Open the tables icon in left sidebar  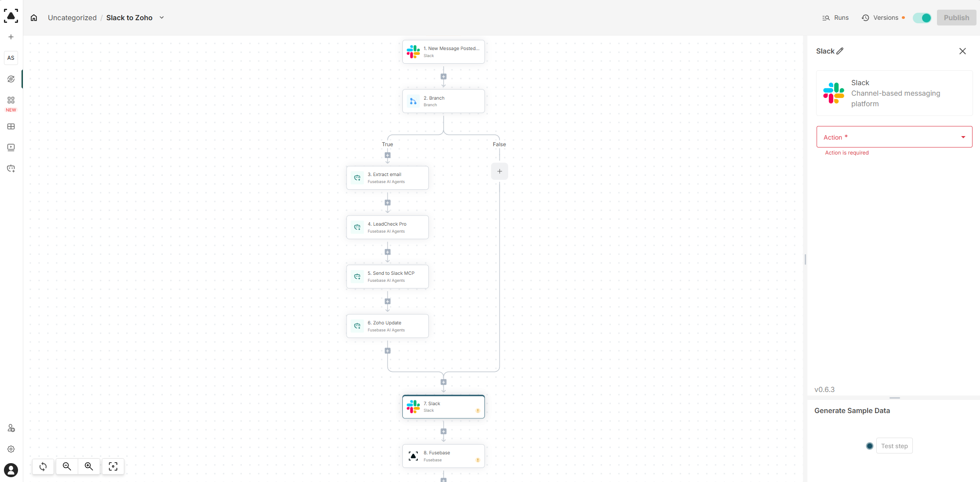11,126
